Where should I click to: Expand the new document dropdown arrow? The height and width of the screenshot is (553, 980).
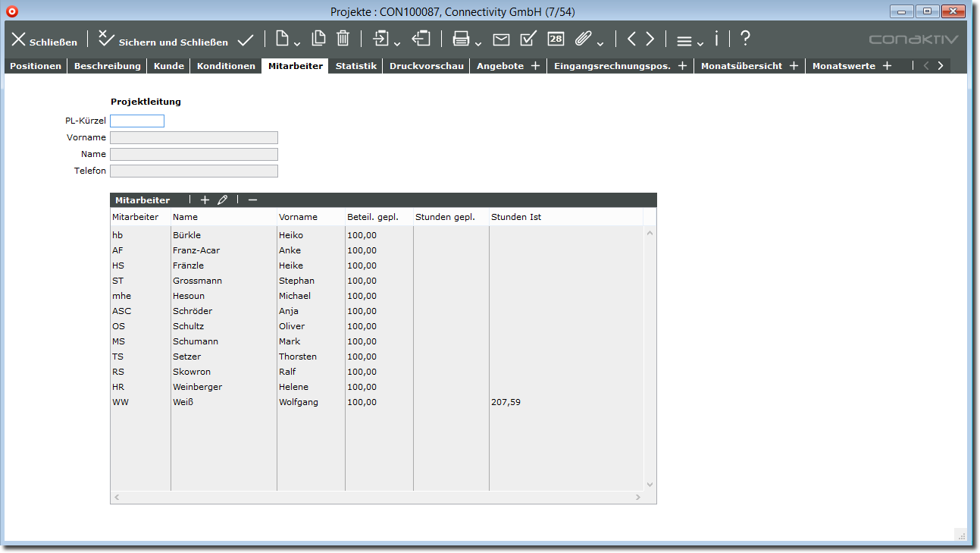pos(297,42)
